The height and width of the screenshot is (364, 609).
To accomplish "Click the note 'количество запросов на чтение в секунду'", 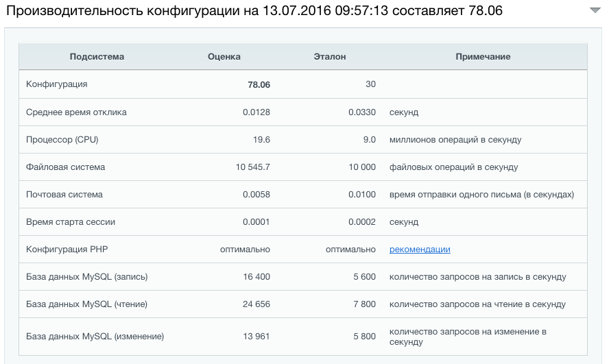I will click(x=478, y=304).
